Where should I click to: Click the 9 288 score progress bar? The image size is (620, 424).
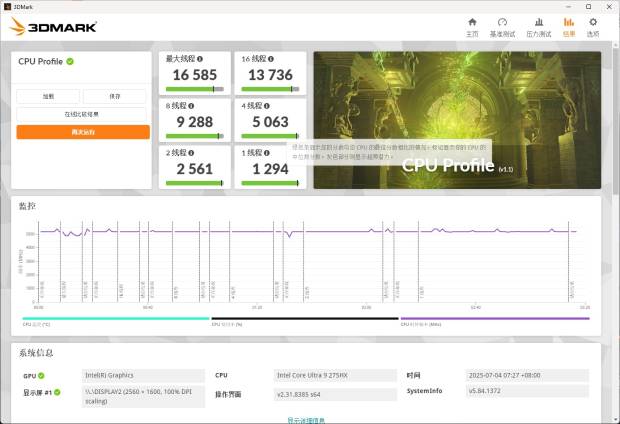195,136
